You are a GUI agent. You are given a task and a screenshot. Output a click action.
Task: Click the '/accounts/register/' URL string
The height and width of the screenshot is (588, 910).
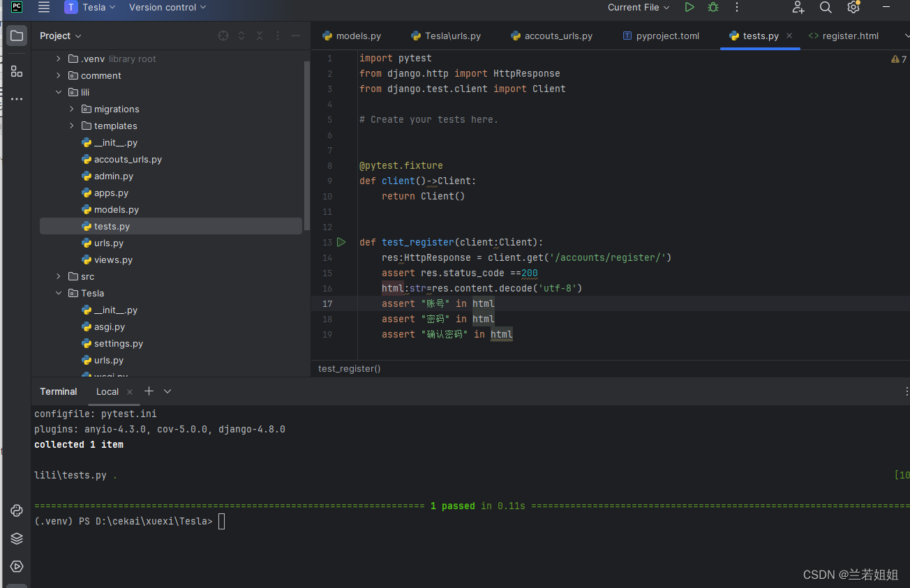[x=608, y=257]
